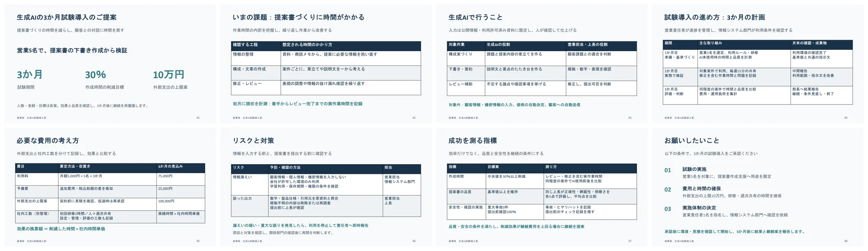Click the title いまの課題：提案書づくりに時間がかかる
Screen dimensions: 868x251
(298, 18)
